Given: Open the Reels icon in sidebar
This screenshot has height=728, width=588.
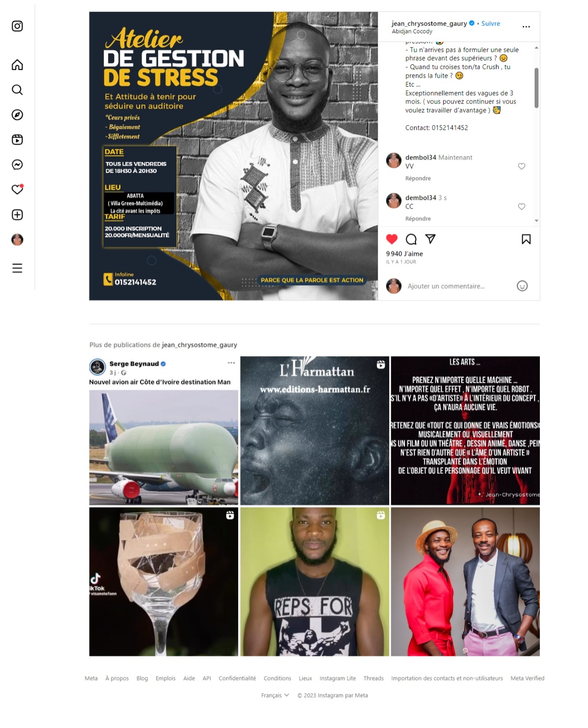Looking at the screenshot, I should (17, 140).
